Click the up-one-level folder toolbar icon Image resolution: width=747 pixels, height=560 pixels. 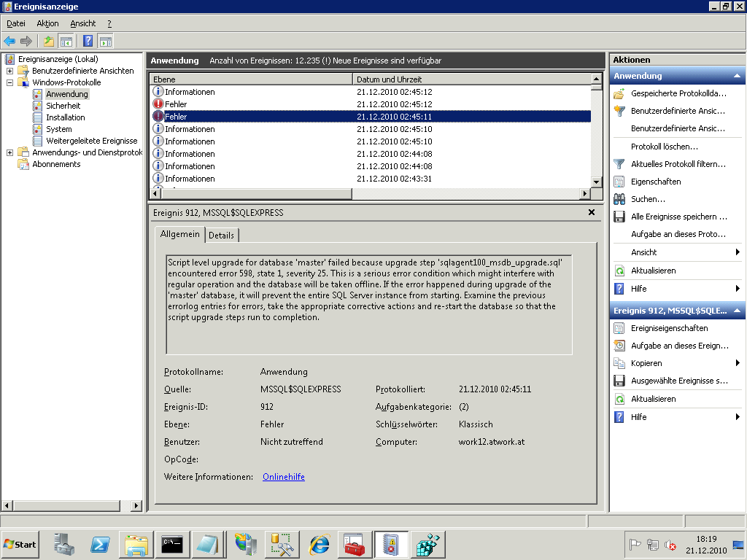tap(49, 41)
